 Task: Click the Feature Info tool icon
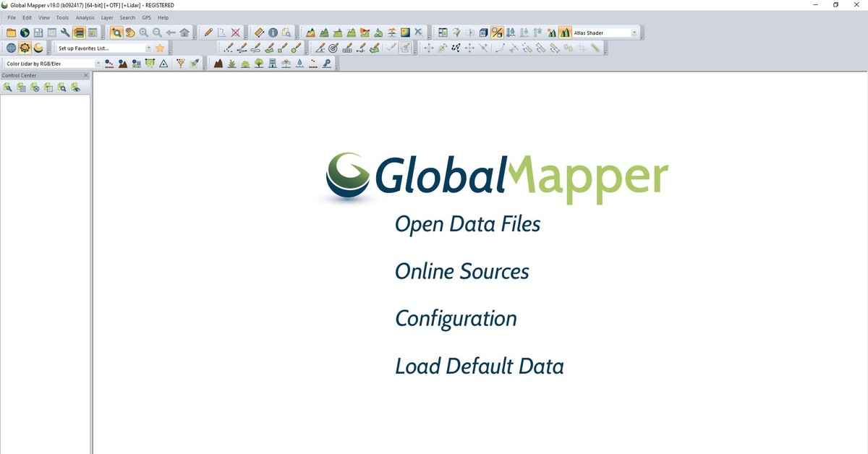[x=273, y=33]
